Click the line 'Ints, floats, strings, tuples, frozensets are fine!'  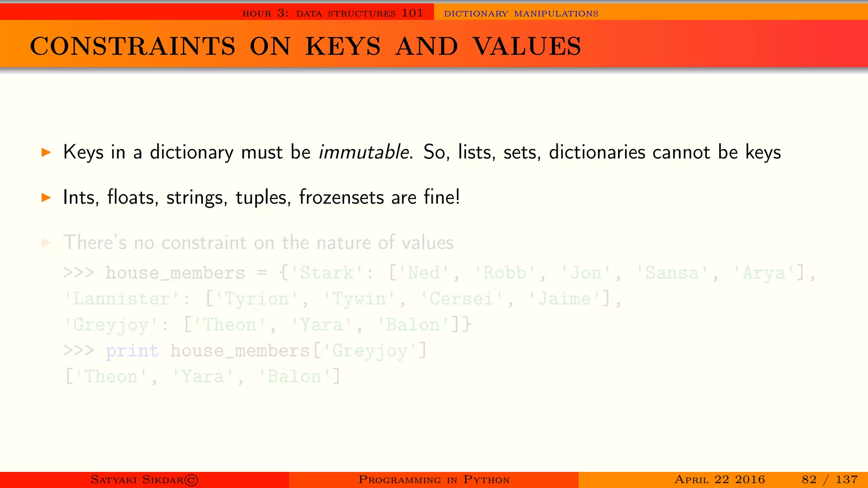(x=262, y=197)
